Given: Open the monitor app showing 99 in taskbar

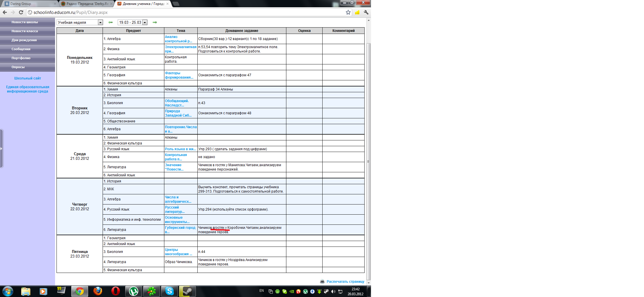Looking at the screenshot, I should 61,291.
